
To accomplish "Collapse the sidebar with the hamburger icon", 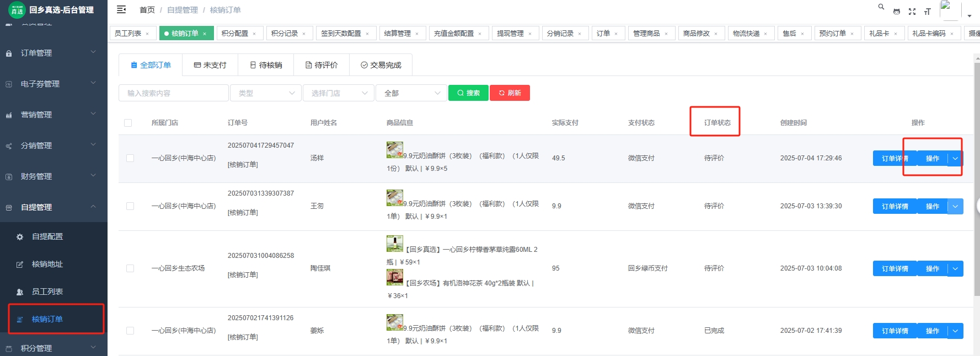I will click(x=121, y=9).
